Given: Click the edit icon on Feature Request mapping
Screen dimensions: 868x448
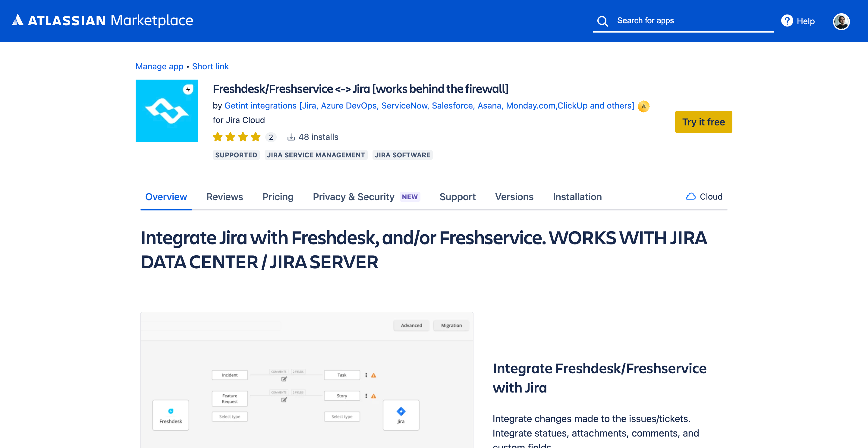Looking at the screenshot, I should tap(284, 400).
